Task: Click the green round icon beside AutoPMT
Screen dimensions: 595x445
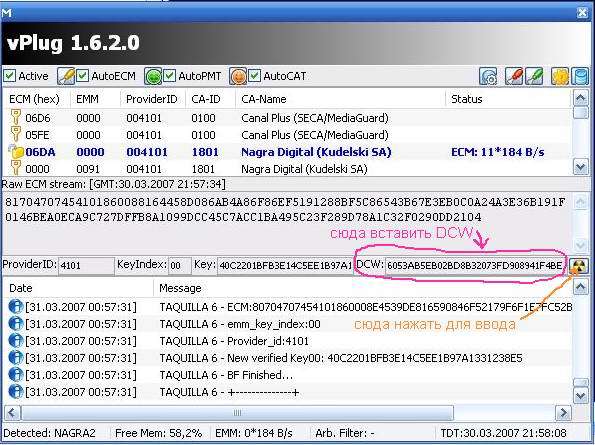Action: coord(153,76)
